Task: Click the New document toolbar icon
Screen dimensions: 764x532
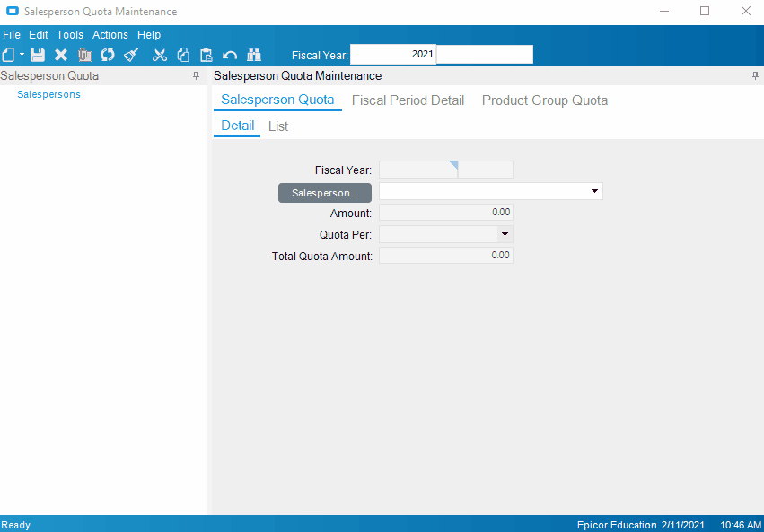Action: (x=8, y=55)
